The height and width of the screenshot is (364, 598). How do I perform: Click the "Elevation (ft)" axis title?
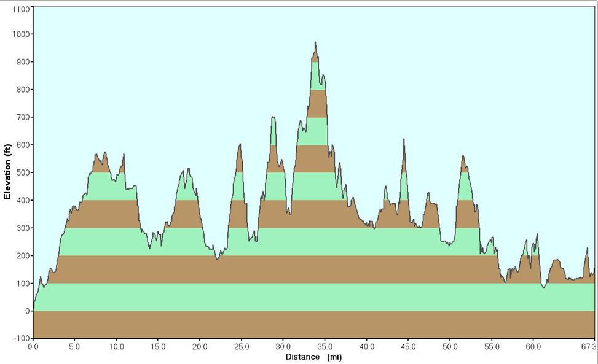(x=7, y=172)
